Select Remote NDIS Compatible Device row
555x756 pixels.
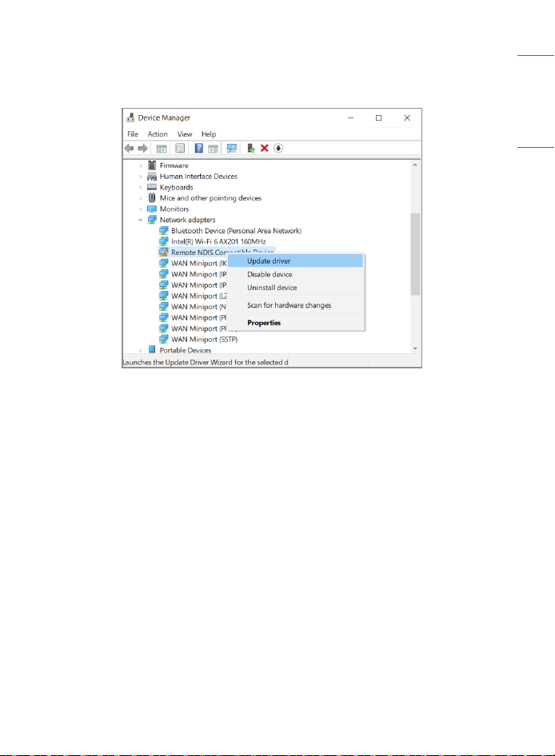(x=217, y=253)
